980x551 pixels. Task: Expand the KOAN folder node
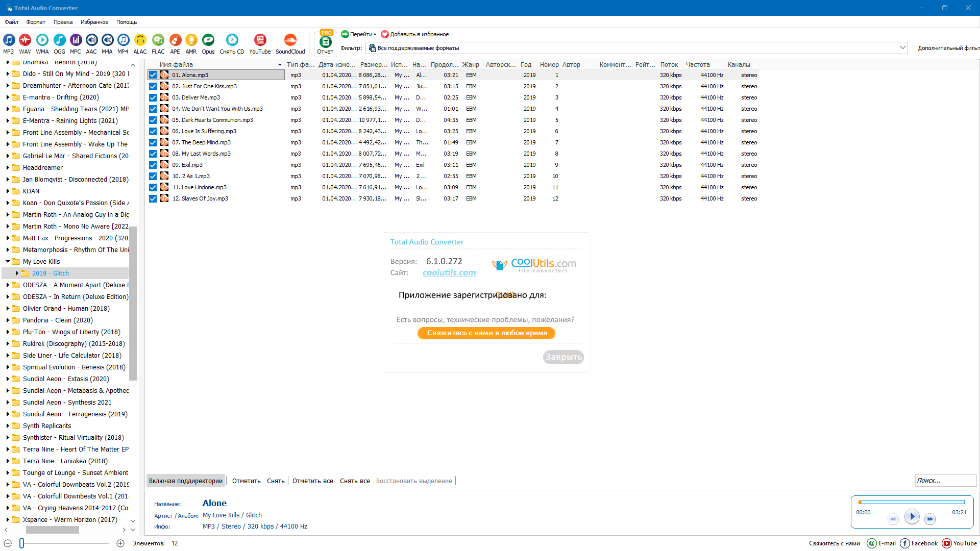pyautogui.click(x=8, y=191)
